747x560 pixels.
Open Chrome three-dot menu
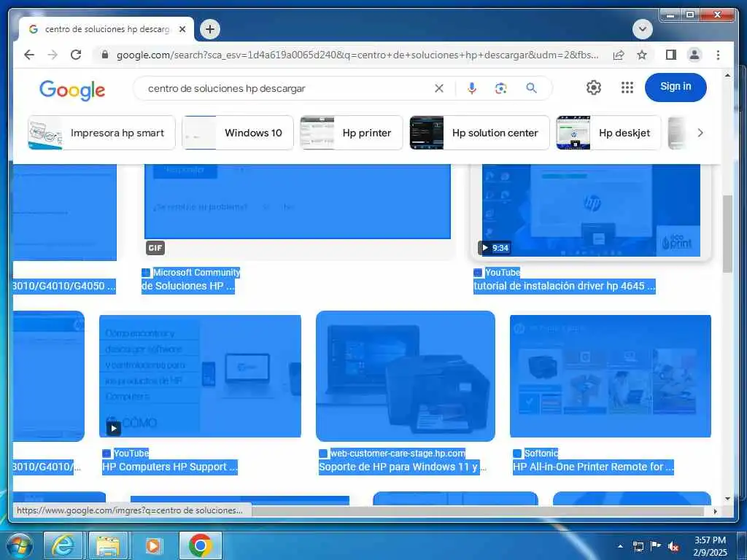click(x=718, y=55)
